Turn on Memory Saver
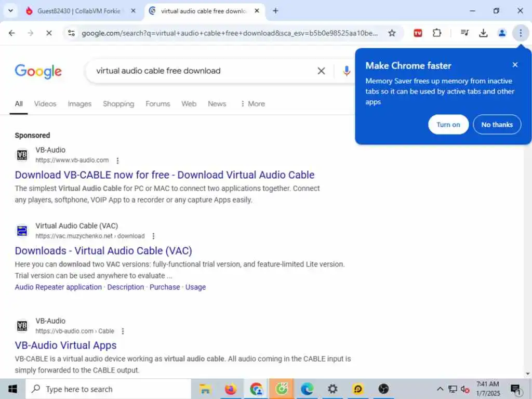Screen dimensions: 532x399 (448, 125)
